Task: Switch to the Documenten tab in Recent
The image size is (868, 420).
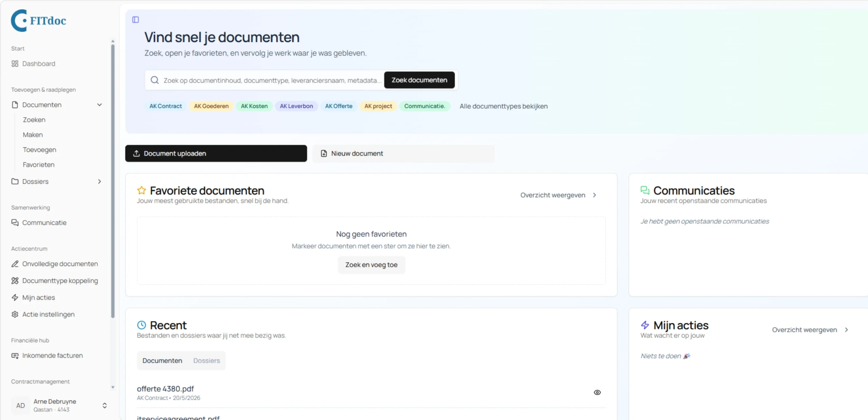Action: click(162, 361)
